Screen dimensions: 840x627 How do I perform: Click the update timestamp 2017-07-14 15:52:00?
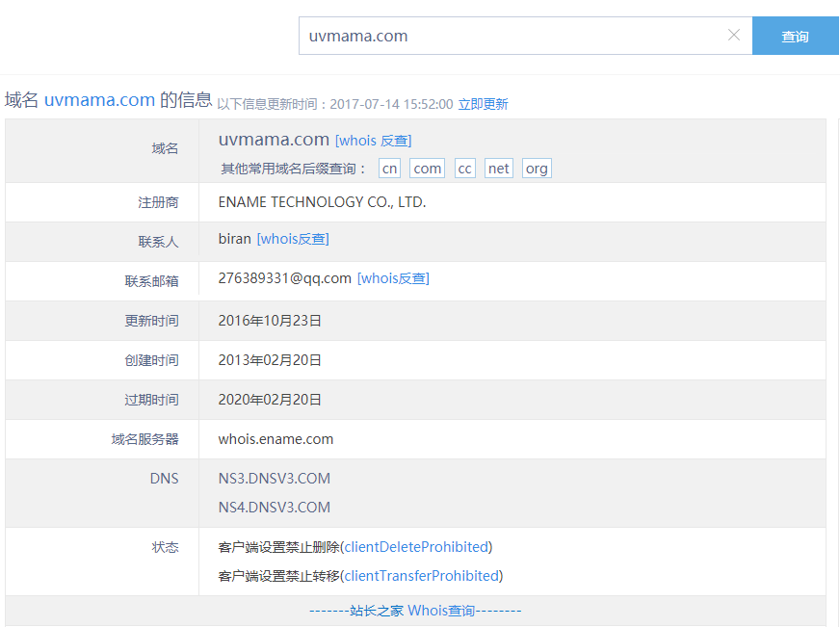(391, 104)
